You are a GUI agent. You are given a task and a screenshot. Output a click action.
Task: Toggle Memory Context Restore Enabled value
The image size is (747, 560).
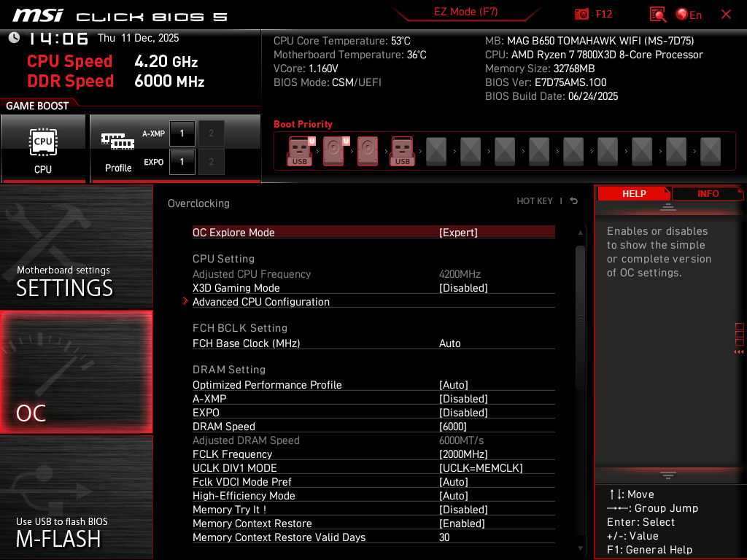point(462,524)
